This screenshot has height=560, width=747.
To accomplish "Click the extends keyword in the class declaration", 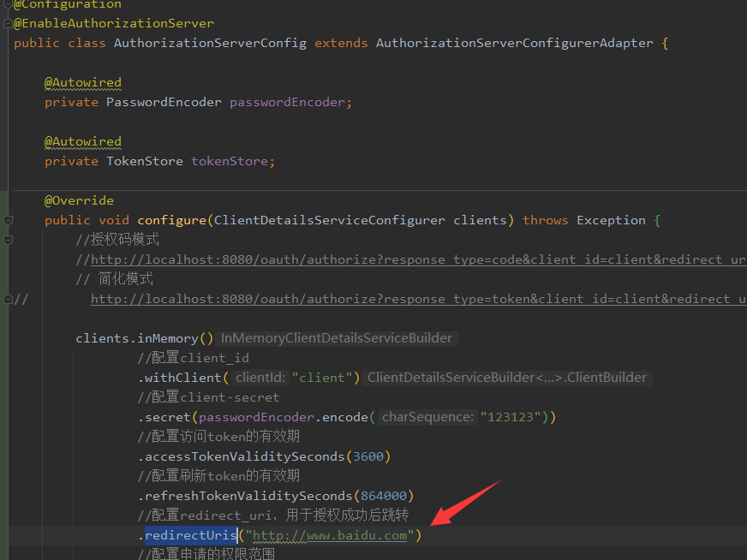I will [341, 44].
